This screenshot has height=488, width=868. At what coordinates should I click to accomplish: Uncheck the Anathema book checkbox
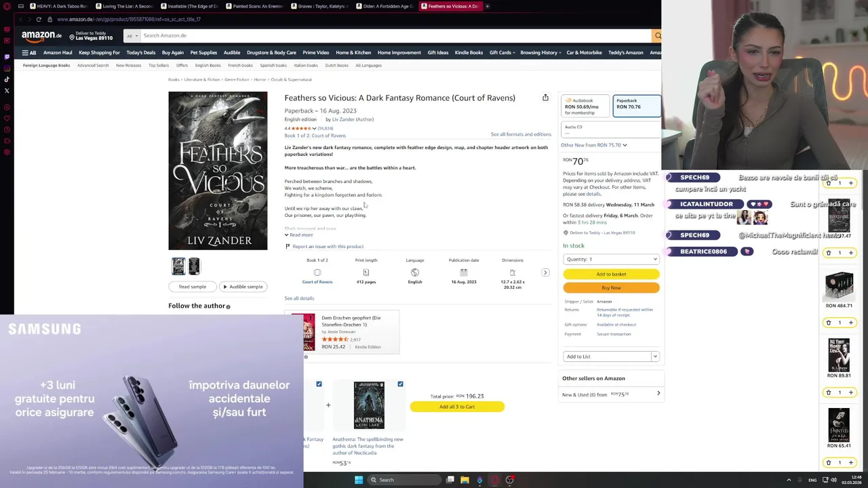[400, 384]
